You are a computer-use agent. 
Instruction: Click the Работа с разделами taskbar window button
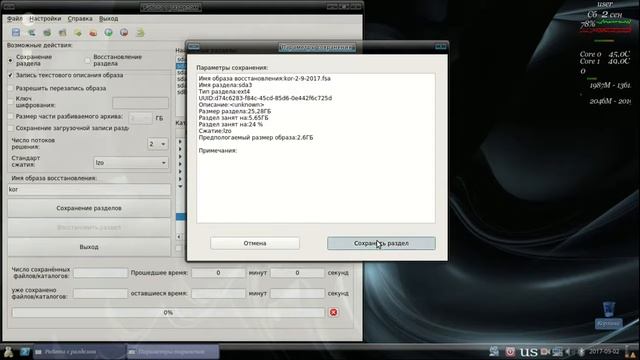[79, 351]
